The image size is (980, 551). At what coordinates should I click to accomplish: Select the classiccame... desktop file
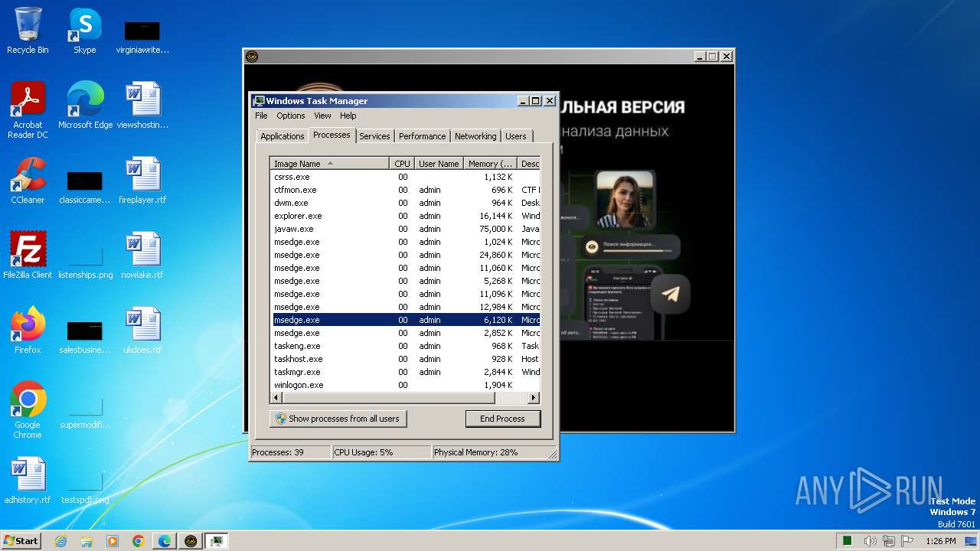pos(85,187)
